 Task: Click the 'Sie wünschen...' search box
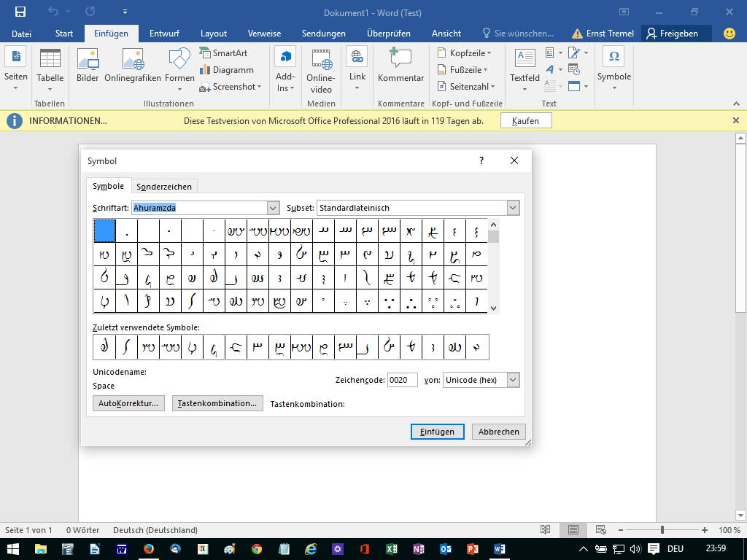(519, 34)
